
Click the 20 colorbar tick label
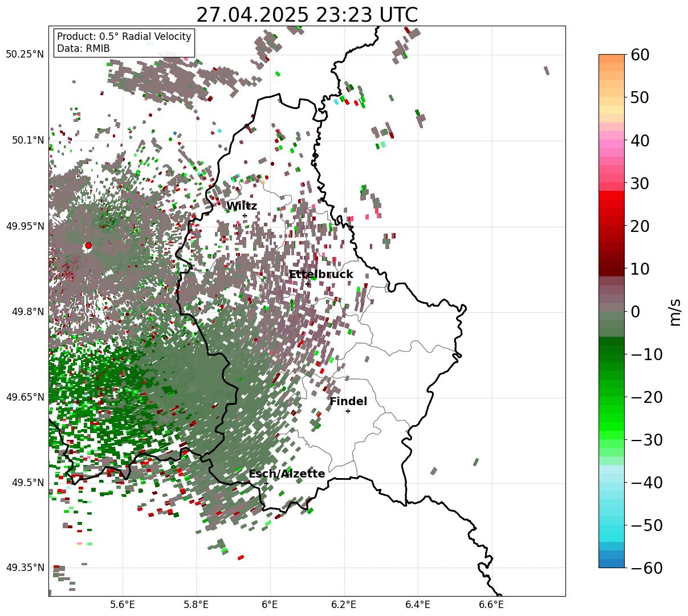point(638,226)
